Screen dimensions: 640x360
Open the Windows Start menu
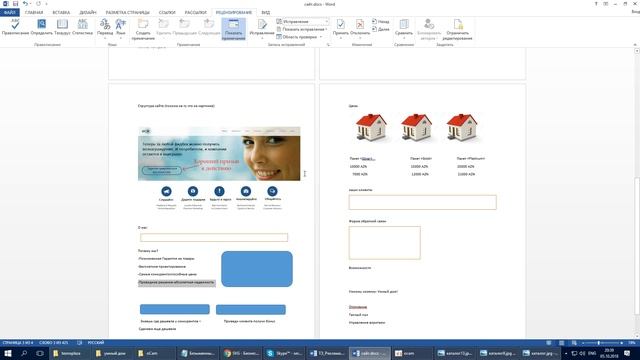tap(8, 353)
